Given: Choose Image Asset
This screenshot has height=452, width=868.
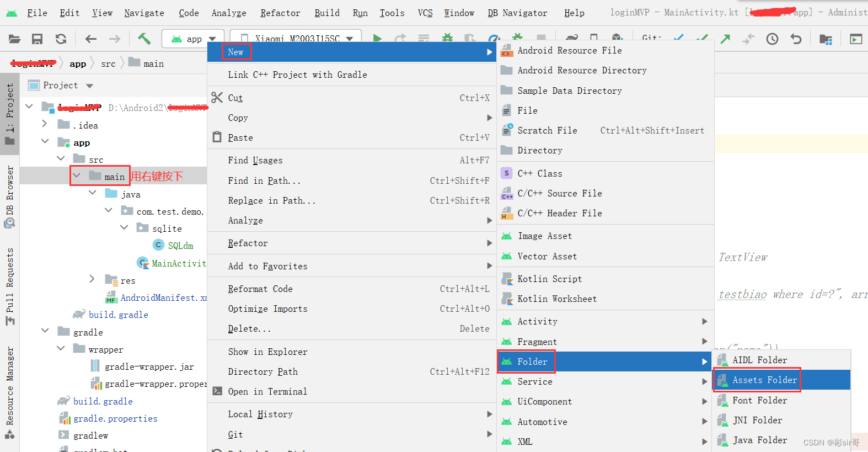Looking at the screenshot, I should [x=606, y=236].
